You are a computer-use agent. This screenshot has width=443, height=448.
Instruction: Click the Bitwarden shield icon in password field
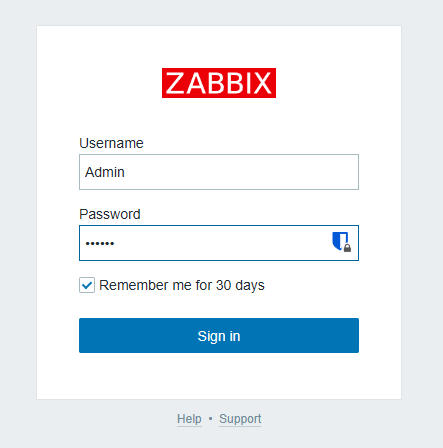(x=341, y=242)
